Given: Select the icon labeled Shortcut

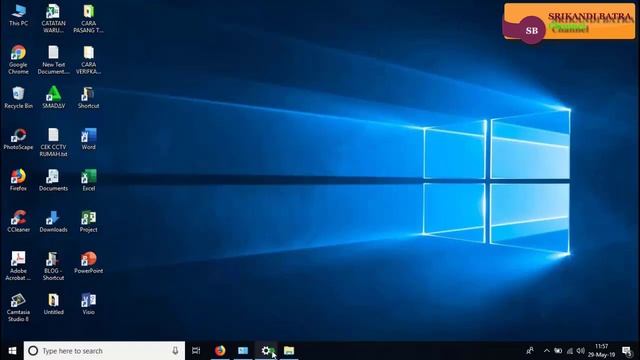Looking at the screenshot, I should click(89, 98).
